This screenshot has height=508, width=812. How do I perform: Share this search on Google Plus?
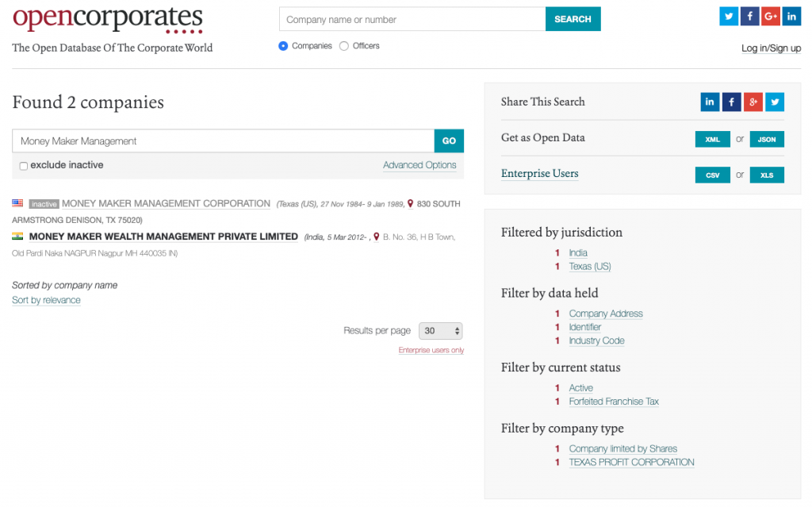tap(753, 102)
